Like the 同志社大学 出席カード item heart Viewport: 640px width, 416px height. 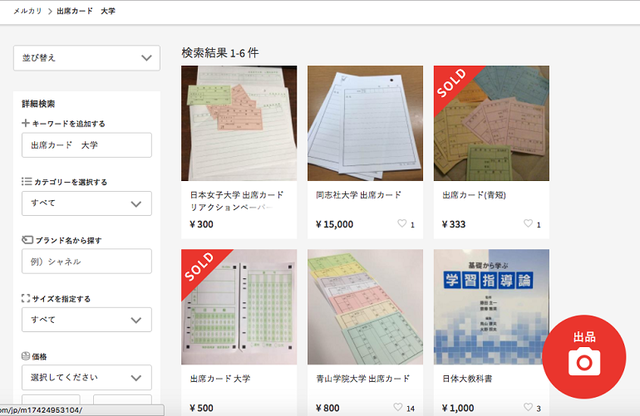[402, 223]
